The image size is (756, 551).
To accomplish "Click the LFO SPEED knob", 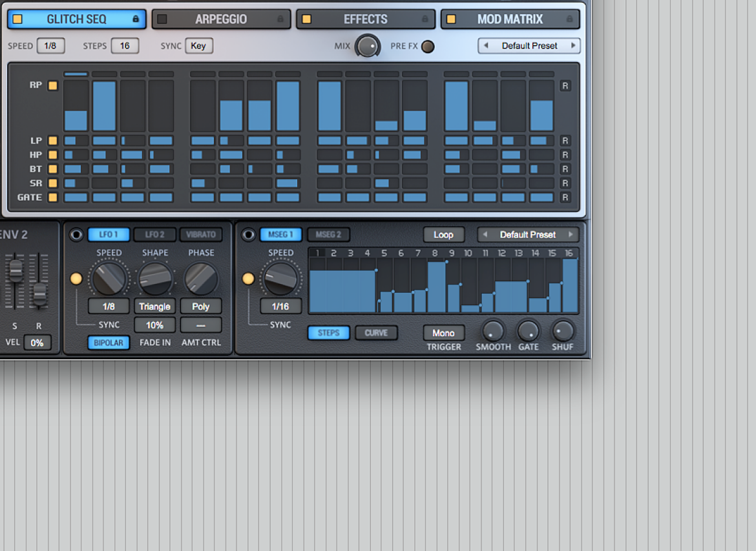I will click(x=109, y=279).
